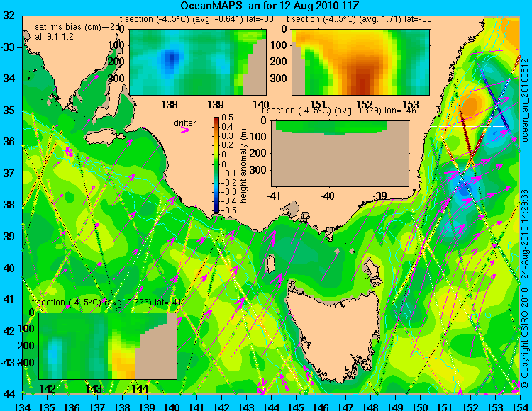This screenshot has width=532, height=411.
Task: Click the -38 latitude axis label
Action: click(x=8, y=205)
